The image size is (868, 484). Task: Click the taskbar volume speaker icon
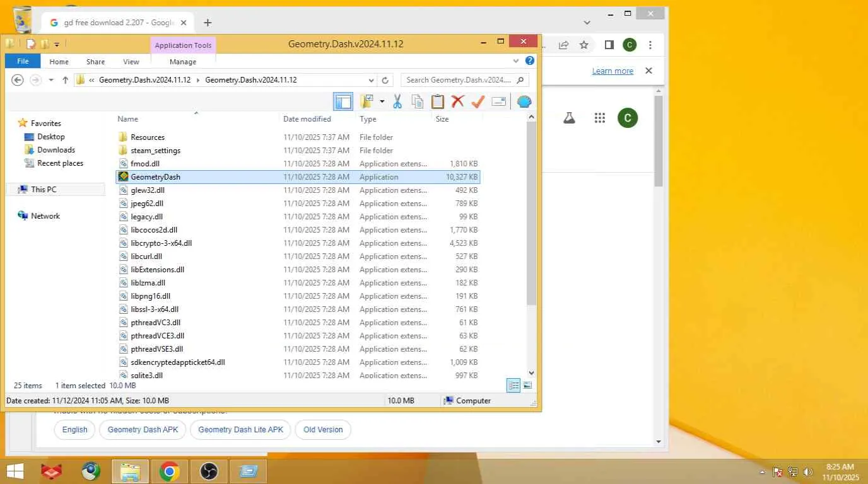[808, 472]
